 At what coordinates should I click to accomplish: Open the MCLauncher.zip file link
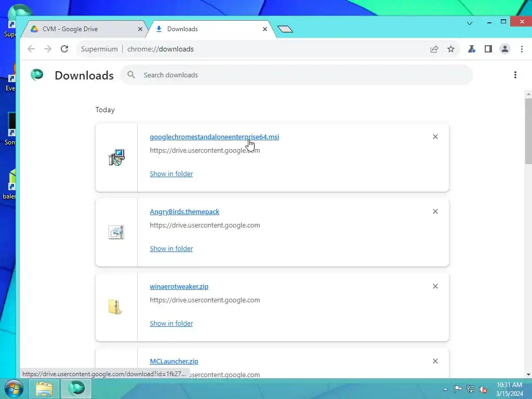pos(174,362)
